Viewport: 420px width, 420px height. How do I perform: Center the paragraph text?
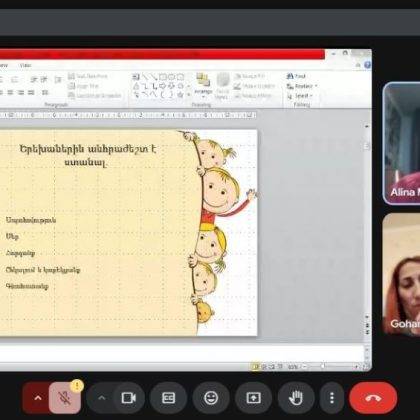[x=11, y=92]
